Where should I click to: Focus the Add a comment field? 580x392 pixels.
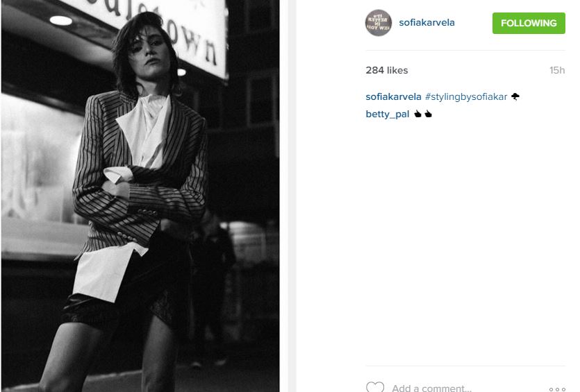click(431, 388)
